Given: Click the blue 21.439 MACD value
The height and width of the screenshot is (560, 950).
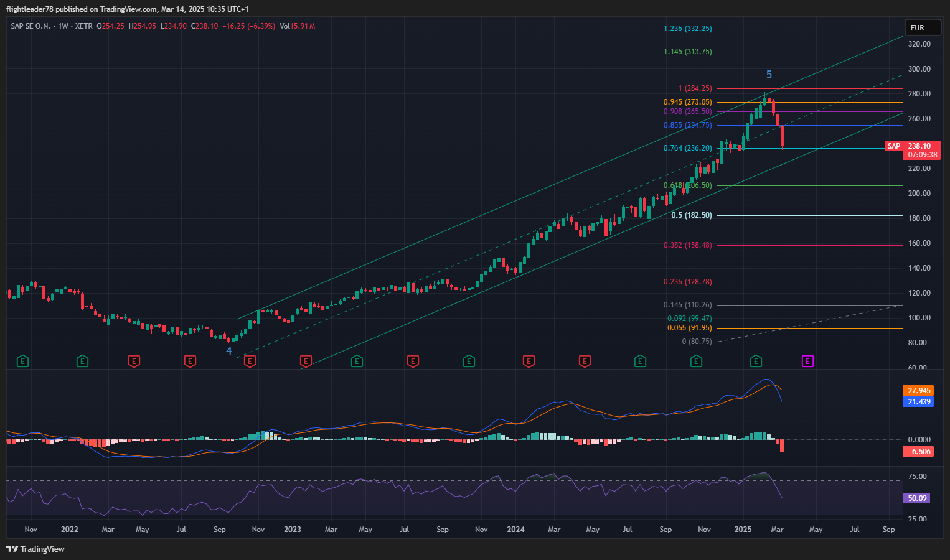Looking at the screenshot, I should (919, 402).
